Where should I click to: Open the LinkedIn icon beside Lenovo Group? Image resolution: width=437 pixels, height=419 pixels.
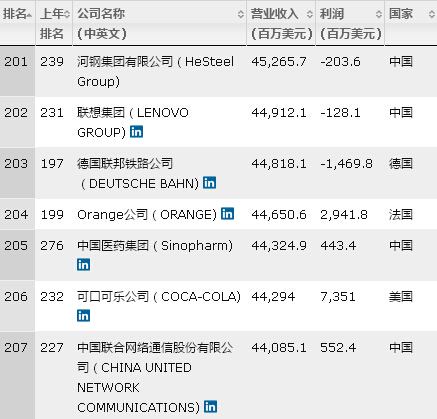tap(136, 132)
